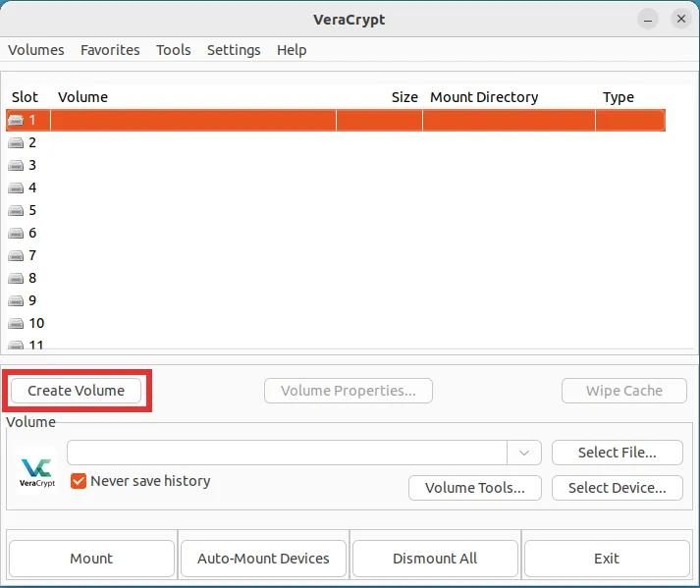Open the Volumes menu
This screenshot has height=588, width=700.
click(x=35, y=50)
